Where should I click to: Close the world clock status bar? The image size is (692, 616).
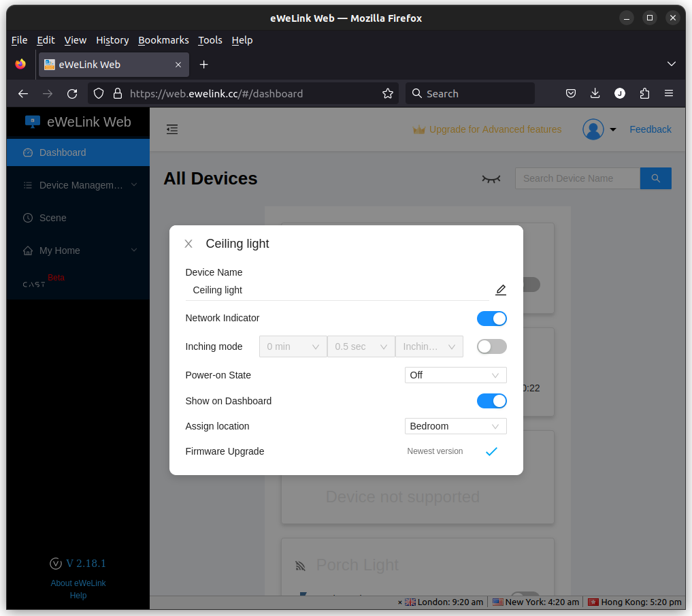400,602
